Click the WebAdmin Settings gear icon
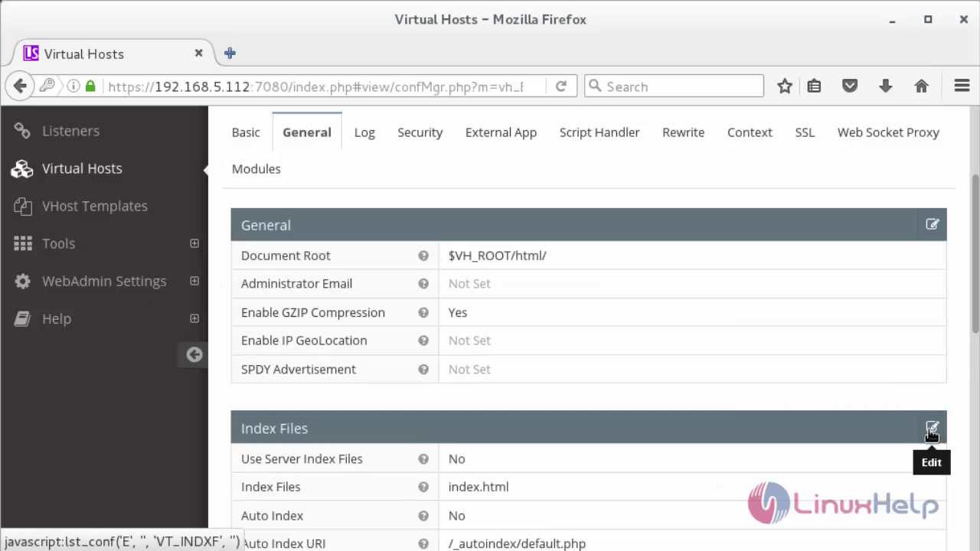Viewport: 980px width, 551px height. 23,281
